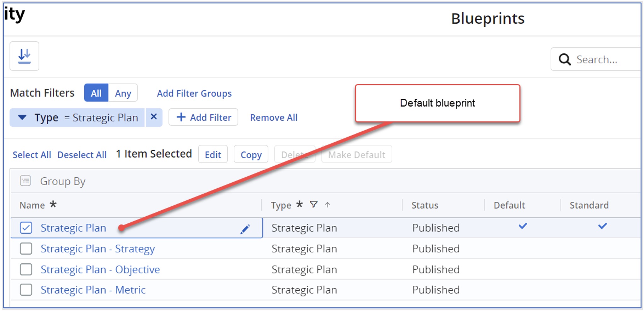The image size is (644, 311).
Task: Click the search magnifier icon
Action: [x=565, y=59]
